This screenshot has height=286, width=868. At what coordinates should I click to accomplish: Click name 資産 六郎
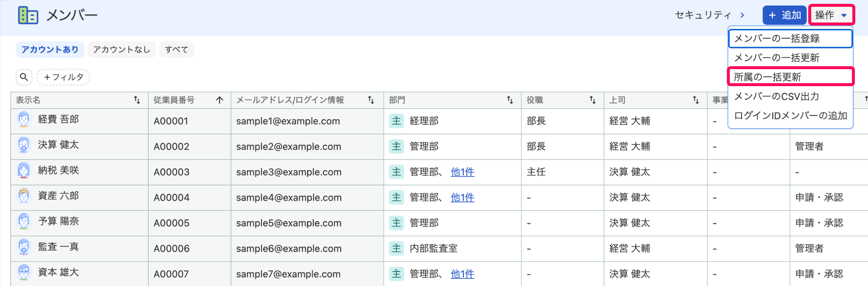58,196
